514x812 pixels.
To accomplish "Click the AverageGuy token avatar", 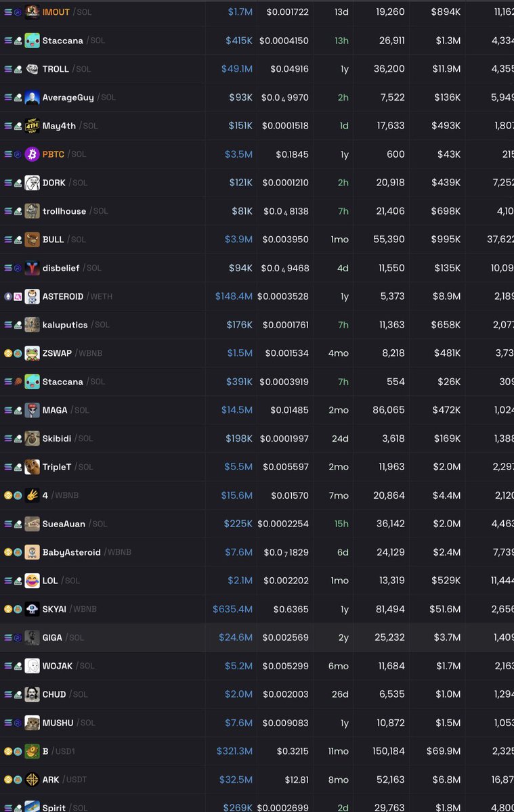I will pyautogui.click(x=32, y=97).
